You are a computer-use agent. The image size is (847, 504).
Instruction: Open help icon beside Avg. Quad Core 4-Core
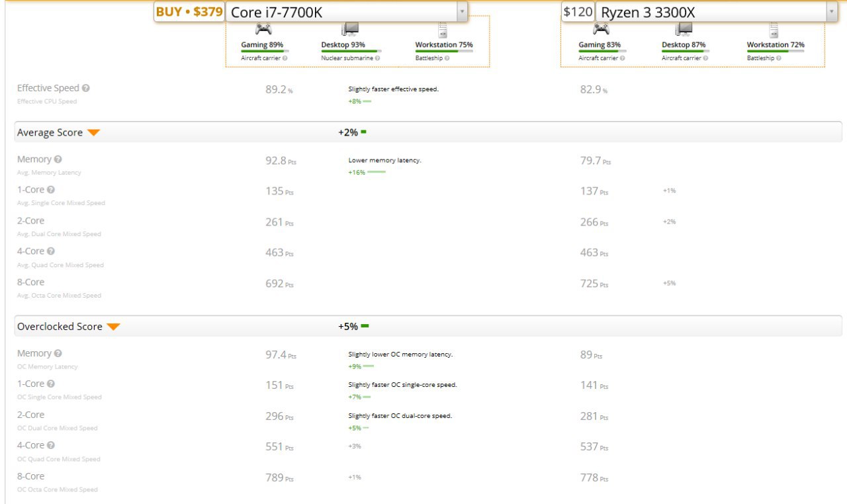click(51, 251)
